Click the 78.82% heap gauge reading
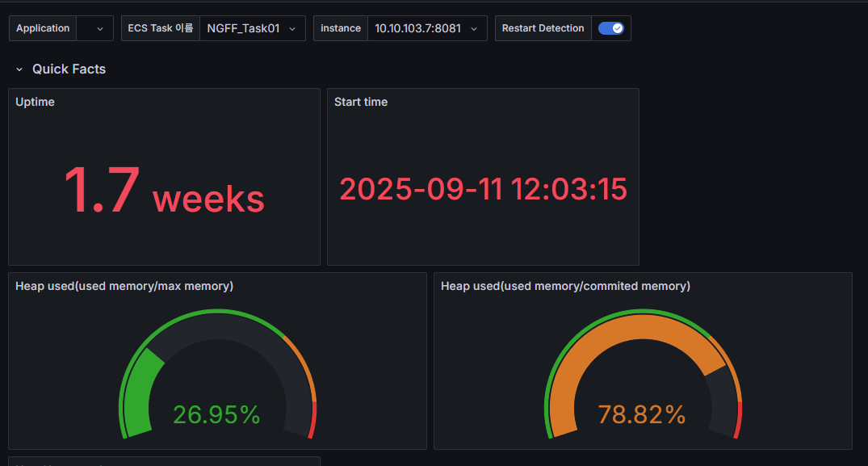 (642, 414)
